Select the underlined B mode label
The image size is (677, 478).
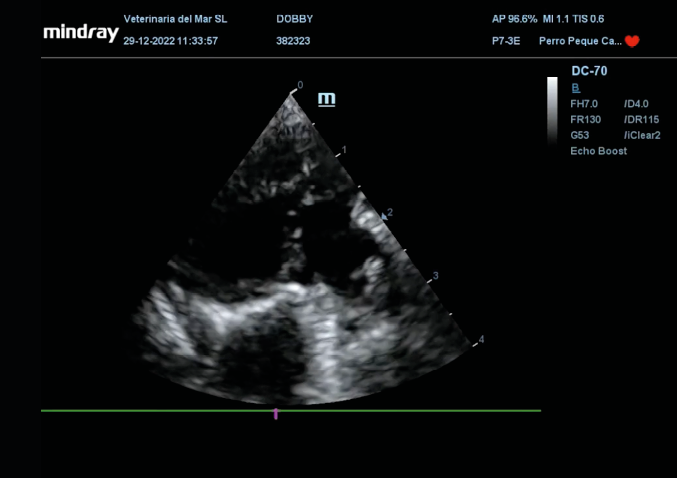tap(576, 88)
